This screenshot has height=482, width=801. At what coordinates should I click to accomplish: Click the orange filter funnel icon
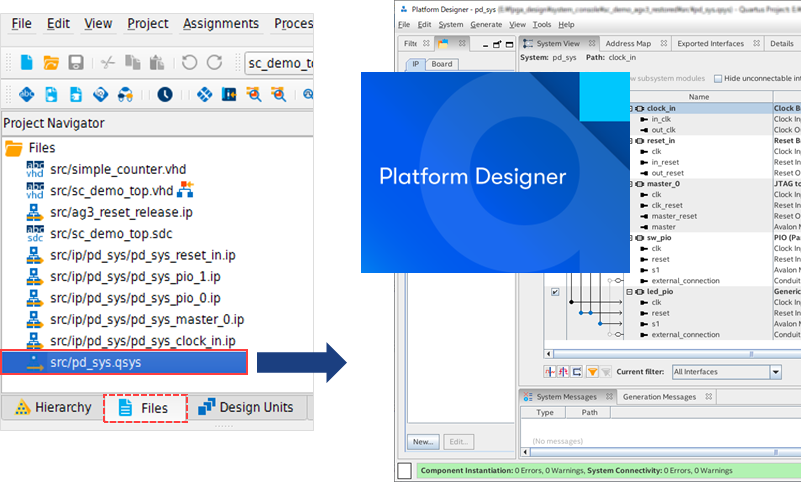[592, 371]
